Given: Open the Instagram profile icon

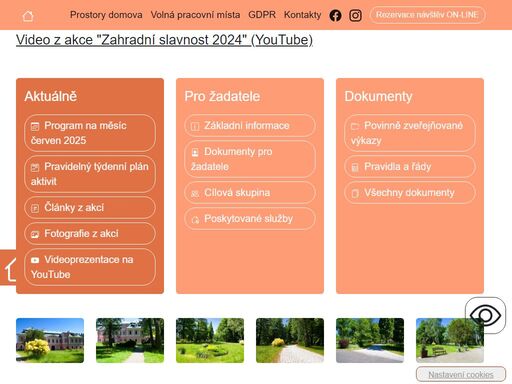Looking at the screenshot, I should click(x=355, y=15).
